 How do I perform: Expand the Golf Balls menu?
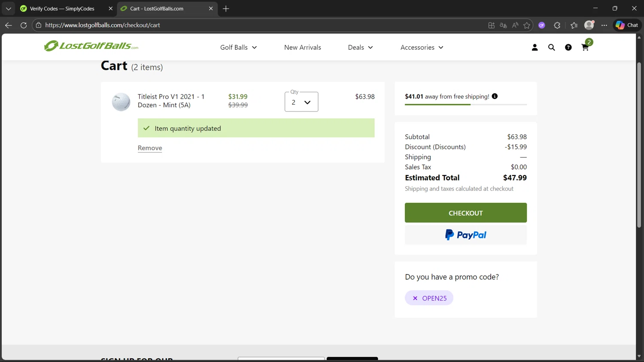pyautogui.click(x=238, y=48)
